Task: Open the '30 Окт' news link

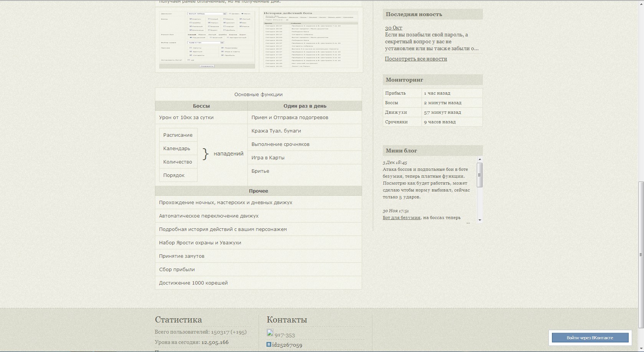Action: [394, 28]
